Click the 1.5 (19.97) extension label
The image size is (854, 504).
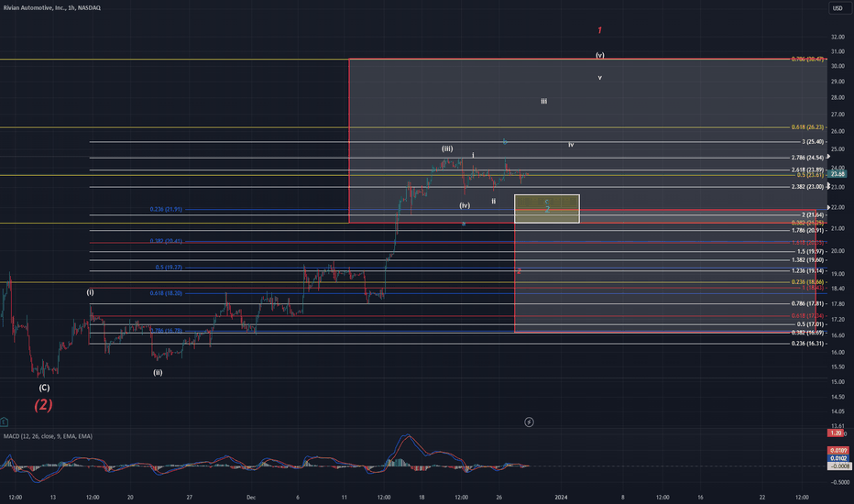point(810,252)
